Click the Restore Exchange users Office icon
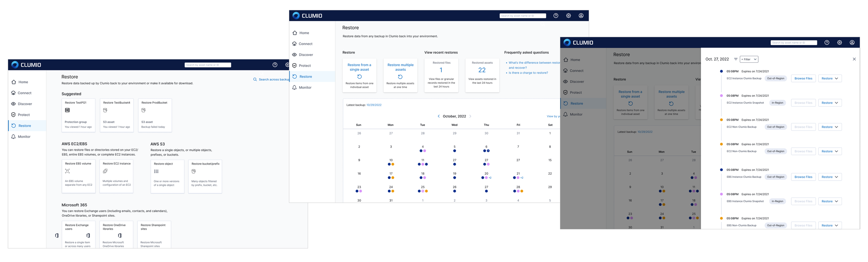The height and width of the screenshot is (262, 868). tap(88, 236)
